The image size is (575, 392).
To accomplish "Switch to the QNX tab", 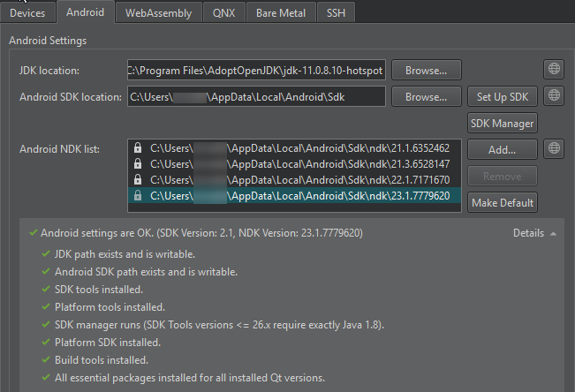I will (x=223, y=12).
